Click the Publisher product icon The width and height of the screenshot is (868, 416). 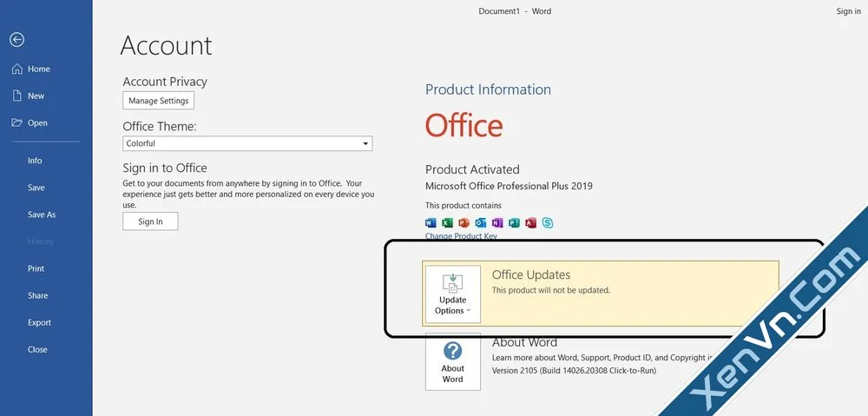(x=514, y=223)
